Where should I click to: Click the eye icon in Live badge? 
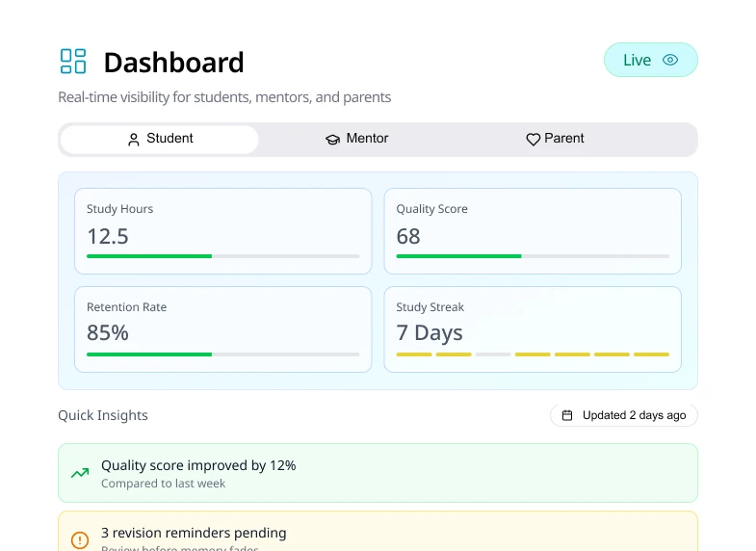(670, 60)
